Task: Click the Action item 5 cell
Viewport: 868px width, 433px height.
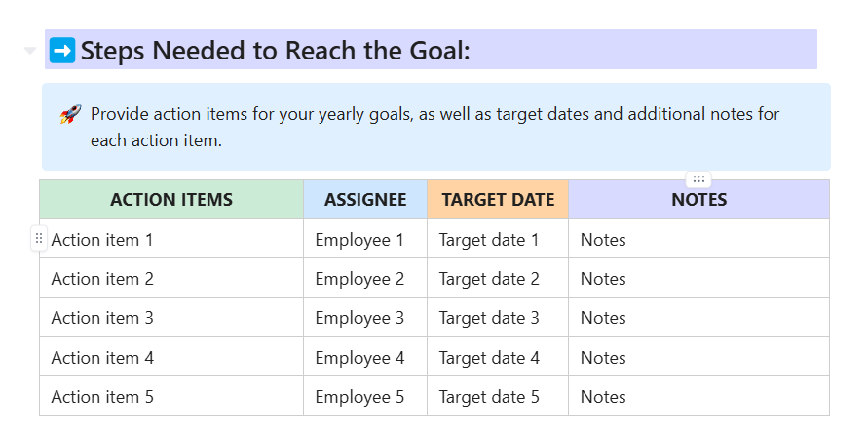Action: click(102, 397)
